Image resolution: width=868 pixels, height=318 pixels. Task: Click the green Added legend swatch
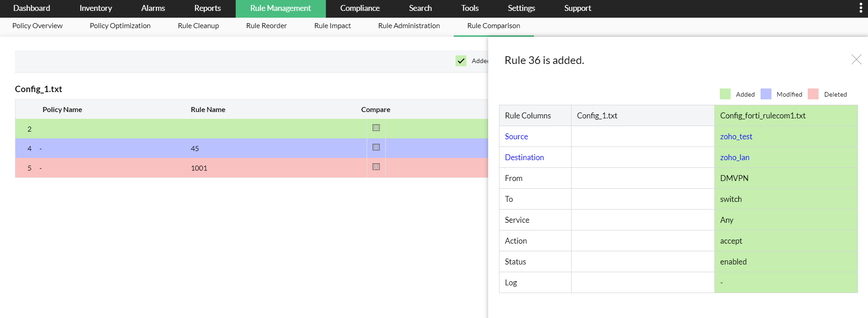click(x=725, y=94)
